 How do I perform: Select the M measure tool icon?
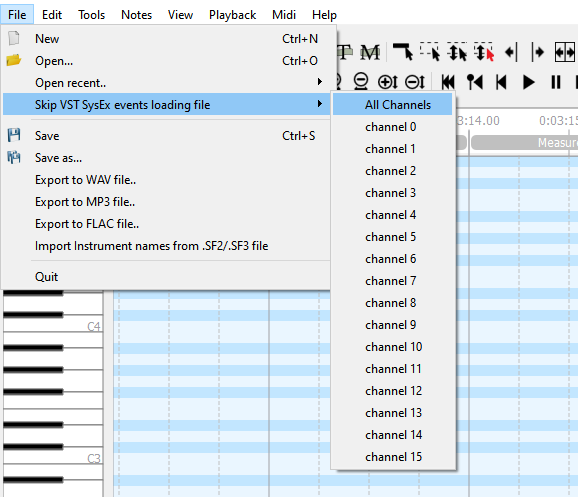click(370, 52)
